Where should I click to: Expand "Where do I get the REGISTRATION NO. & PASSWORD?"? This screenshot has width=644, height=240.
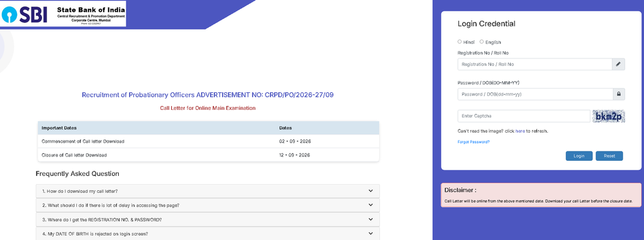point(208,219)
